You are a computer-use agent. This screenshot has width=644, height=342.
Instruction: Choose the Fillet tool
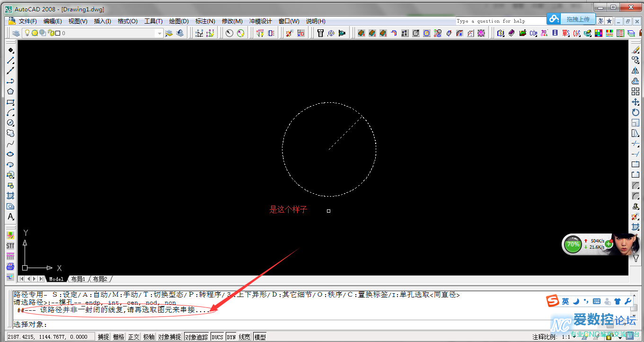pyautogui.click(x=635, y=196)
